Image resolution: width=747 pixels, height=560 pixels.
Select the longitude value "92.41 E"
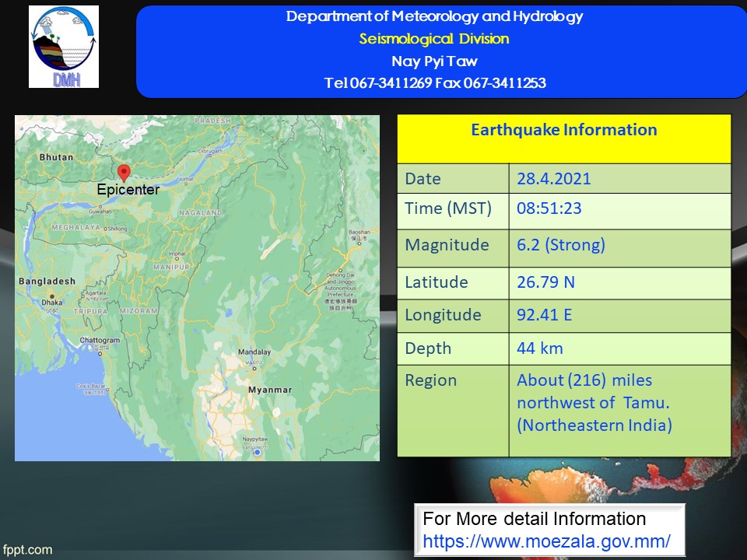coord(545,315)
